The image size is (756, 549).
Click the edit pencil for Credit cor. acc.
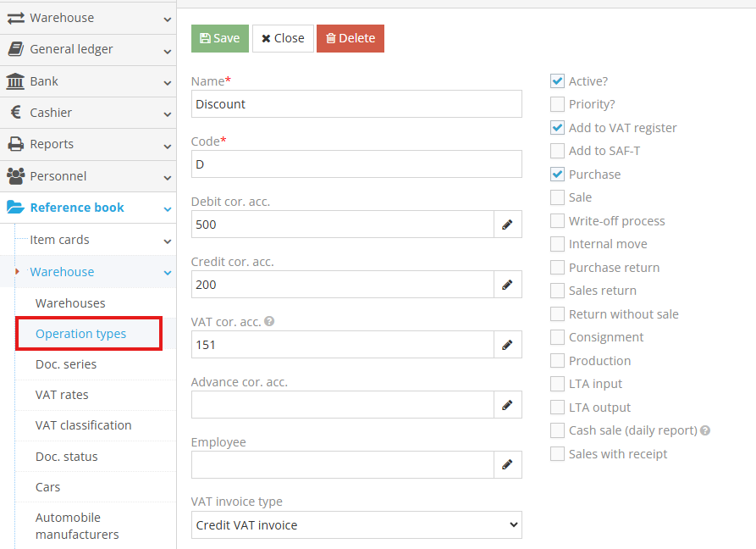tap(507, 285)
